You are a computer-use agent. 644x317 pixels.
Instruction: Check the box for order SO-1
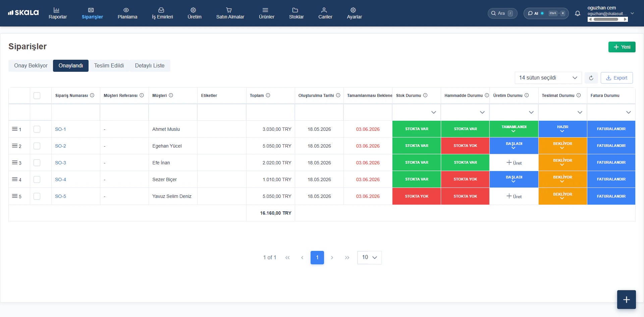coord(37,129)
